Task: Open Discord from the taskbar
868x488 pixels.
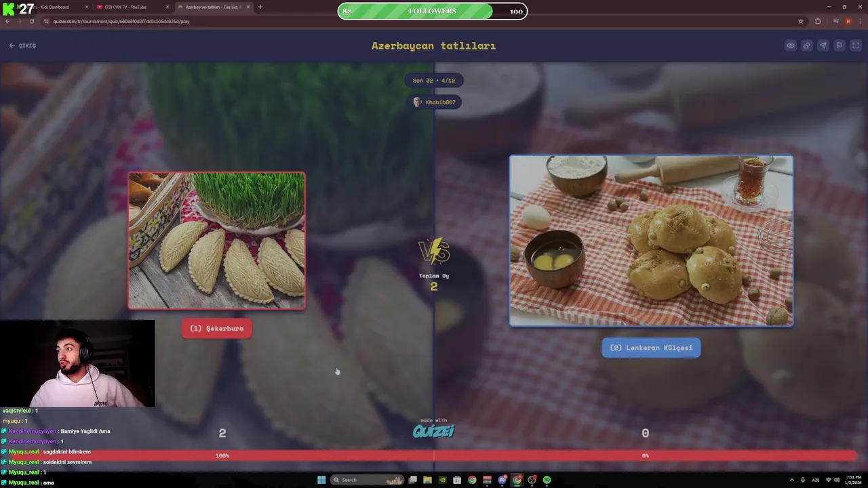Action: click(x=502, y=480)
